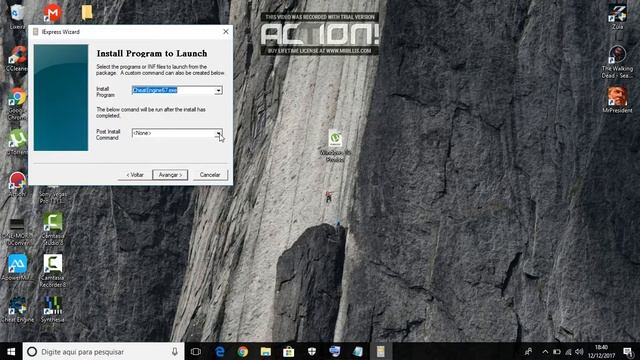Launch CCleaner from the desktop
This screenshot has width=640, height=360.
click(x=17, y=59)
